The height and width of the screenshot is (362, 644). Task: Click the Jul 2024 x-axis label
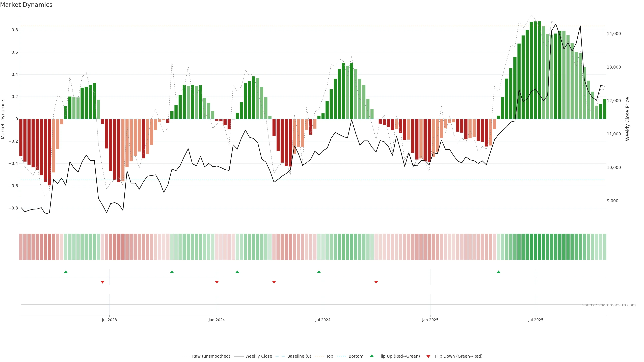coord(323,320)
